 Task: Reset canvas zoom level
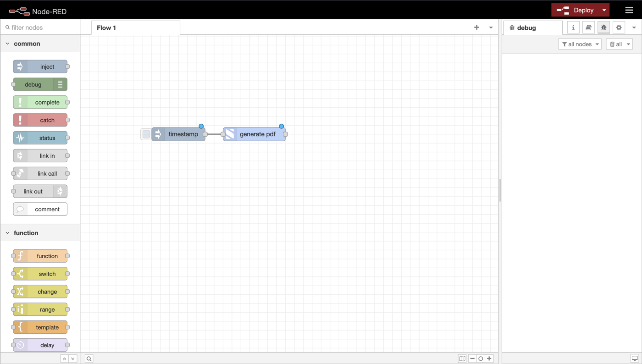481,358
